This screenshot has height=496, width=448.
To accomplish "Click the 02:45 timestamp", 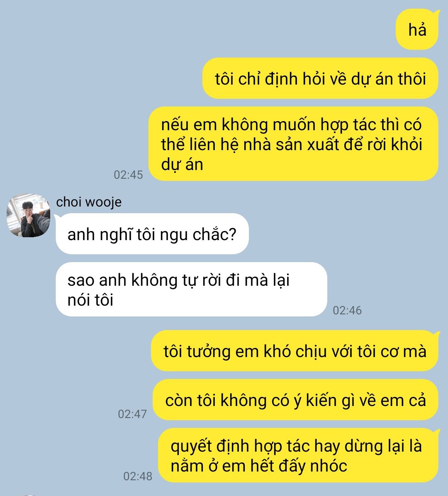I will [128, 175].
